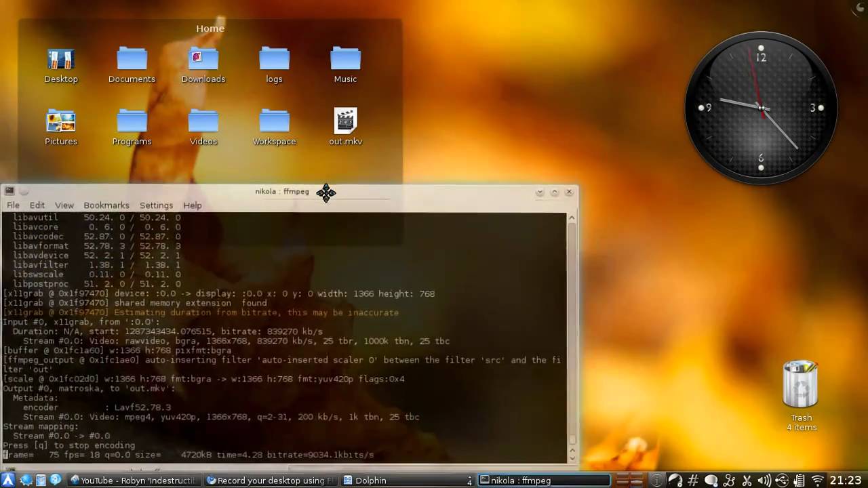
Task: Open the Arch application launcher menu
Action: click(9, 481)
